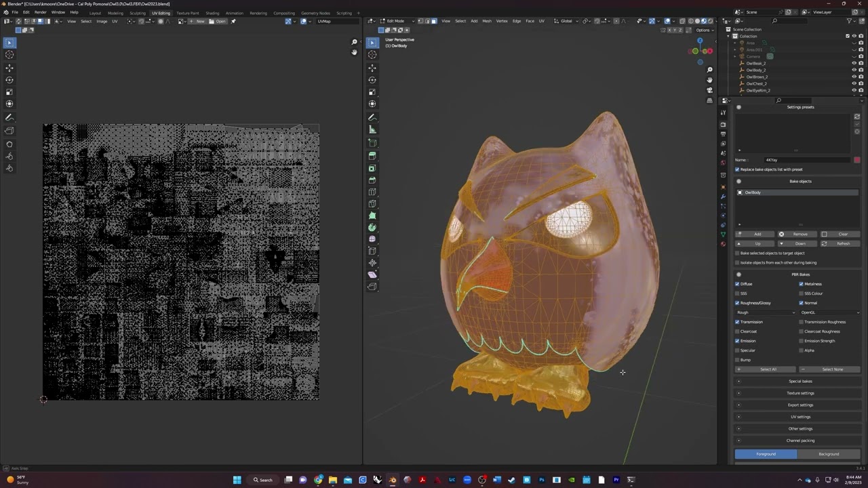Select the Measure tool in 3D viewport
The image size is (868, 488).
pos(372,129)
